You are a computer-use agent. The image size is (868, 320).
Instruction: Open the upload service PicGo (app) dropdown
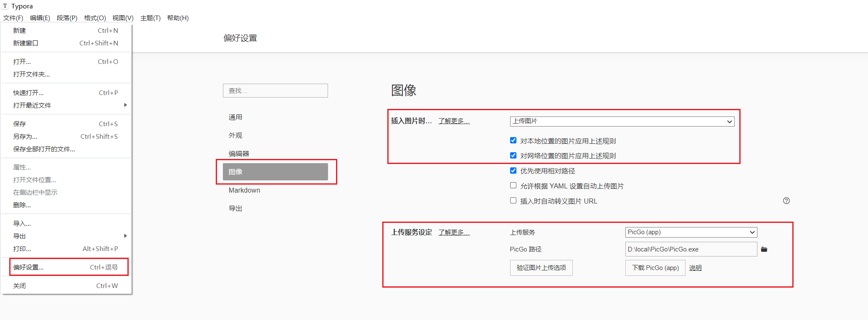691,232
